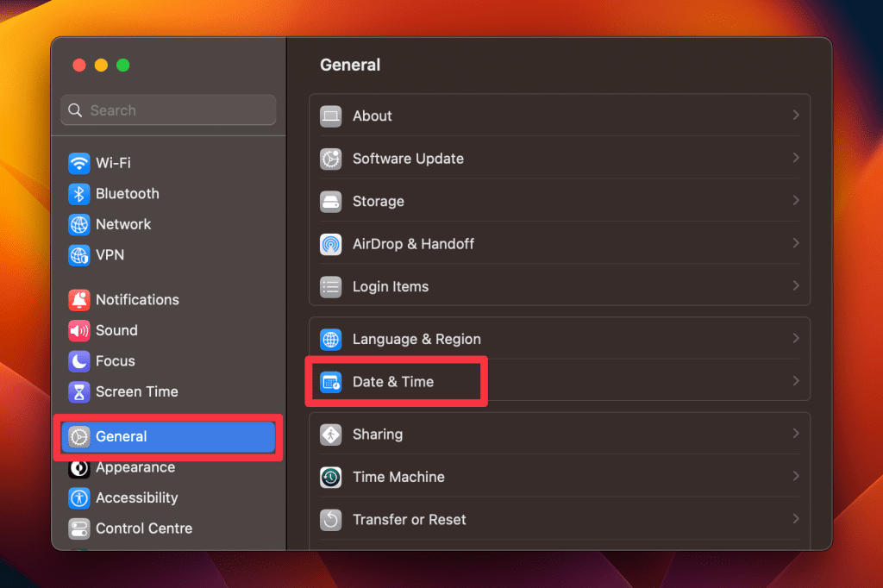The image size is (883, 588).
Task: Click the Time Machine clock icon
Action: click(x=330, y=477)
